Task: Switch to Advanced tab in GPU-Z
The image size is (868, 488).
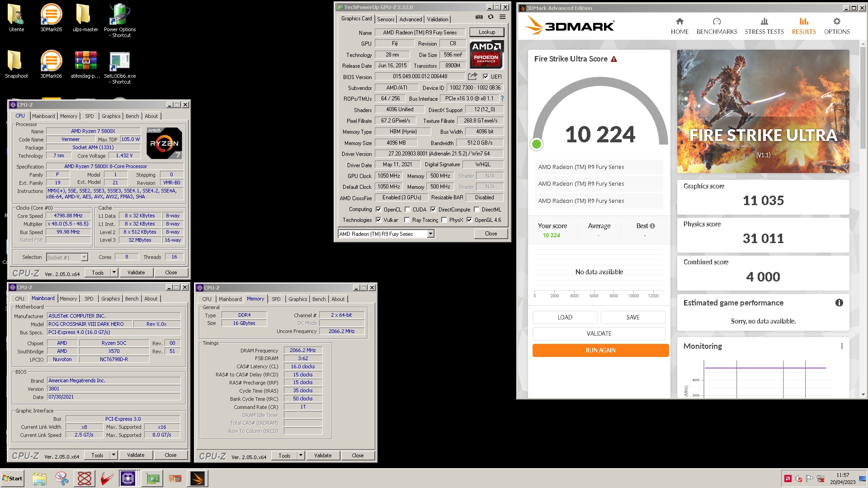Action: pyautogui.click(x=410, y=19)
